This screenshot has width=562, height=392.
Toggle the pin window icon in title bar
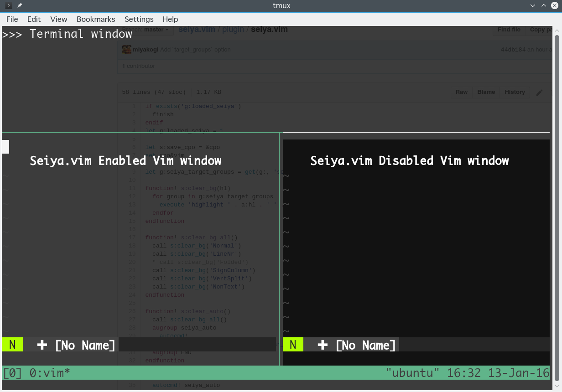point(20,5)
